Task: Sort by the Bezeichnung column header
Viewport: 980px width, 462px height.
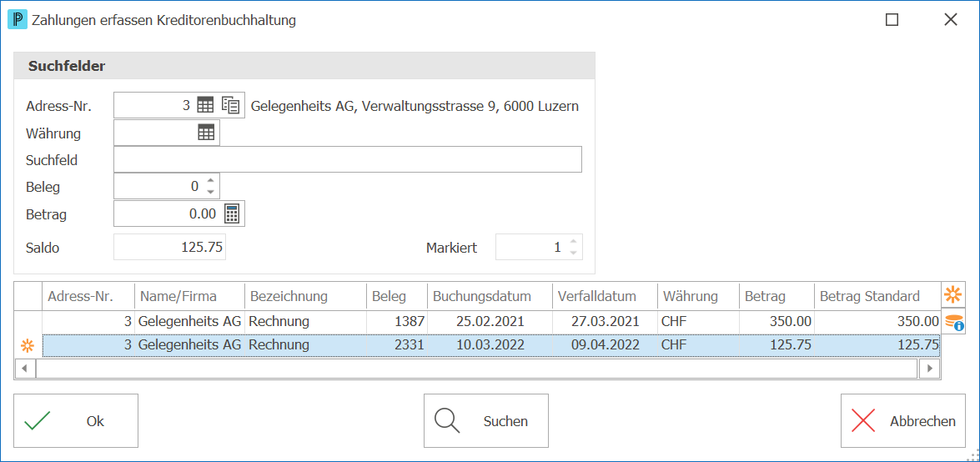Action: 305,296
